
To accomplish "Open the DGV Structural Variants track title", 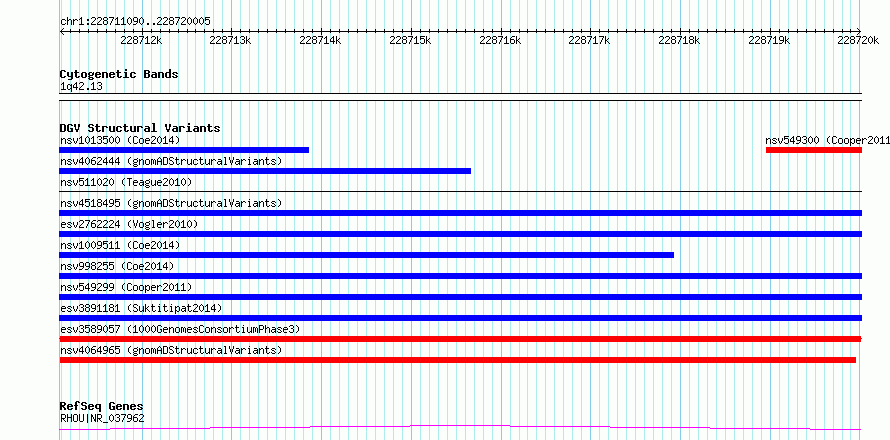I will [140, 128].
